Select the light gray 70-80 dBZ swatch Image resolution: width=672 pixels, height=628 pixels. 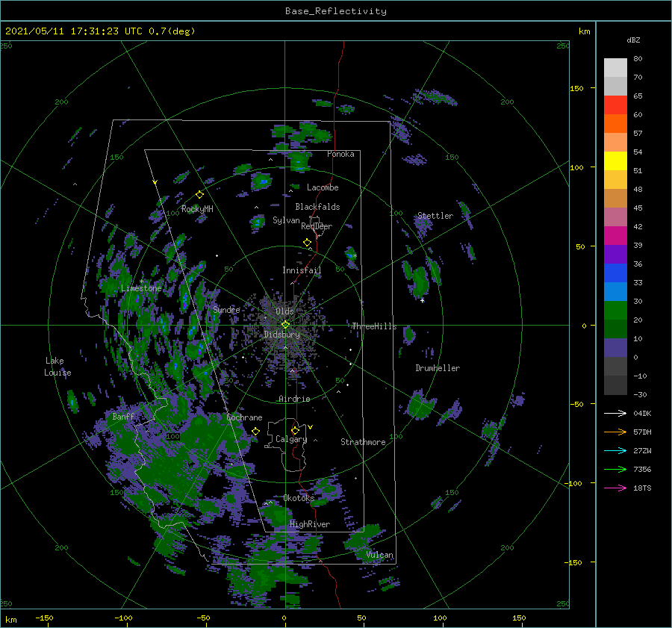click(615, 68)
